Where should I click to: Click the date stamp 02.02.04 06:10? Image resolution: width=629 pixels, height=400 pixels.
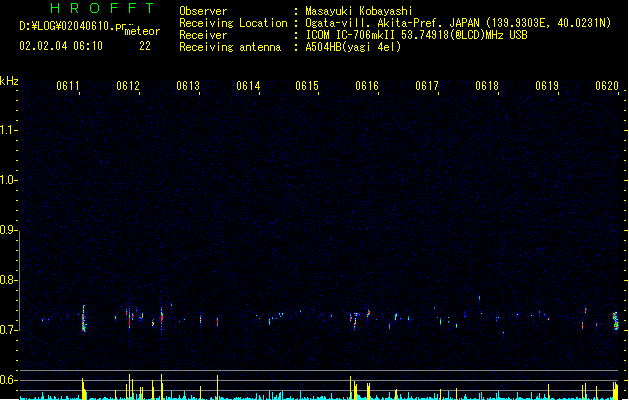(x=61, y=46)
